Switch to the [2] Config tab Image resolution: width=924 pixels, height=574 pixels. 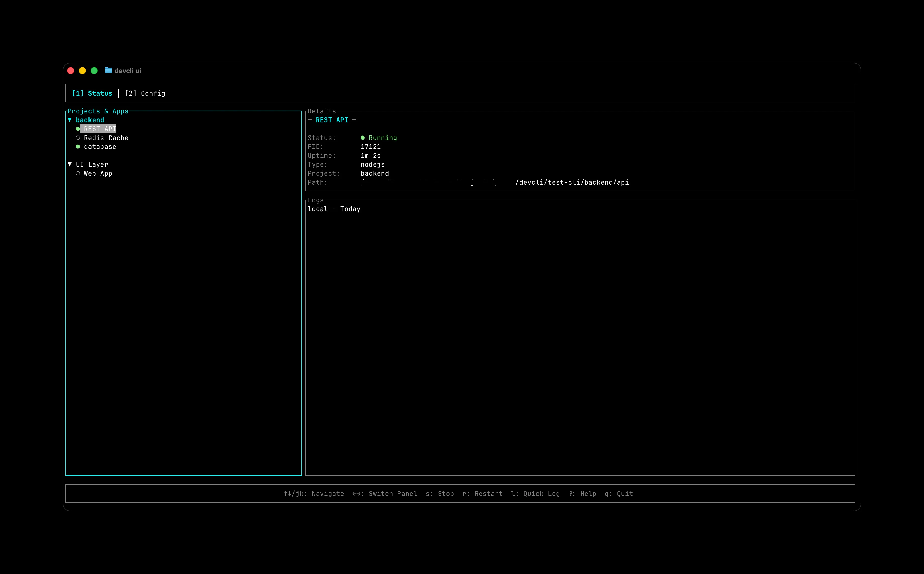(145, 93)
